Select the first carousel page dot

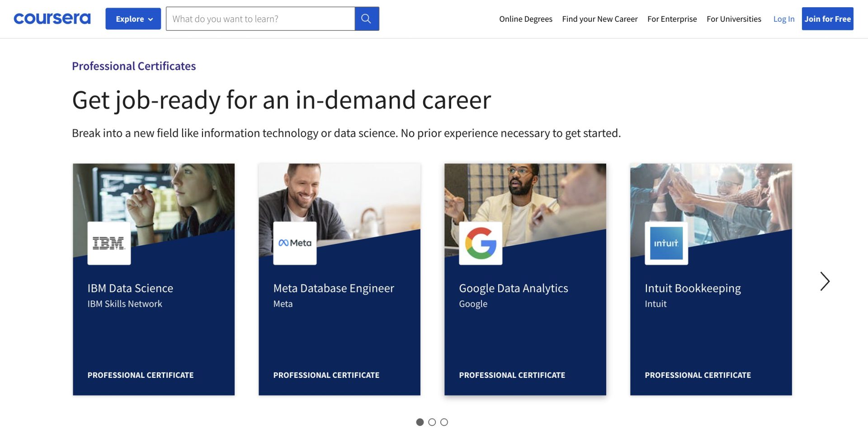[420, 422]
